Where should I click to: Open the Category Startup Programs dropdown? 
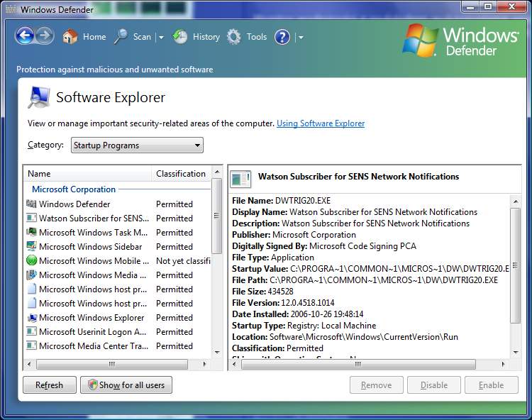point(137,145)
